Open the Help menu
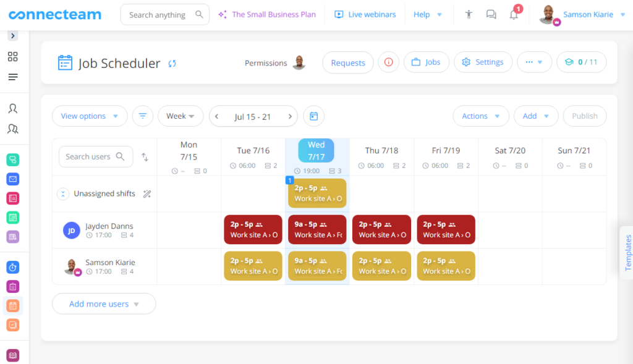 click(428, 15)
